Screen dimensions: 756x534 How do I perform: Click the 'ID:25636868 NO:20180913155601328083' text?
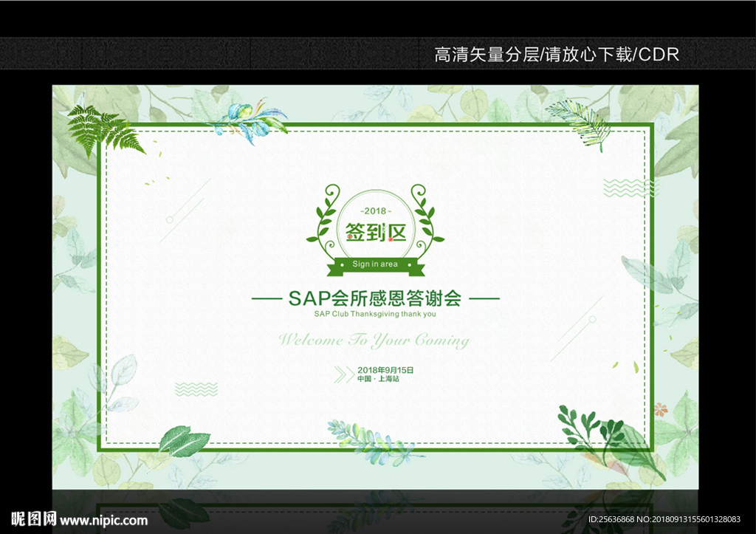click(x=664, y=519)
